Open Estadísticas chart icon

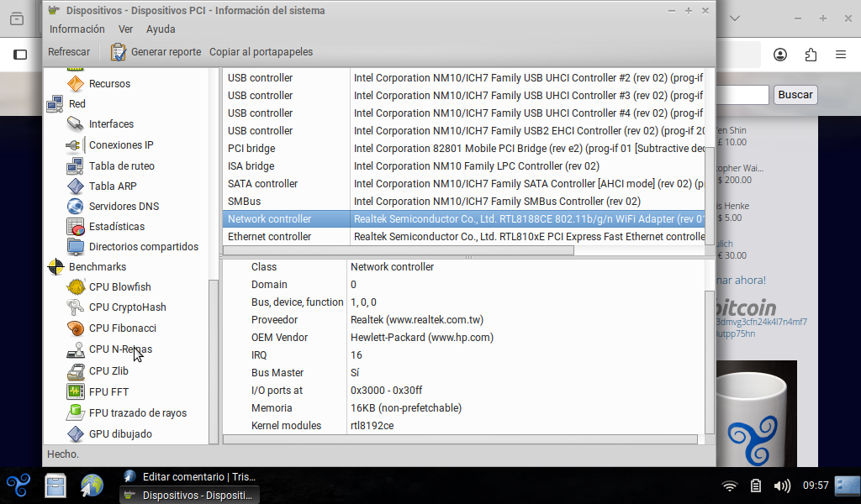75,227
